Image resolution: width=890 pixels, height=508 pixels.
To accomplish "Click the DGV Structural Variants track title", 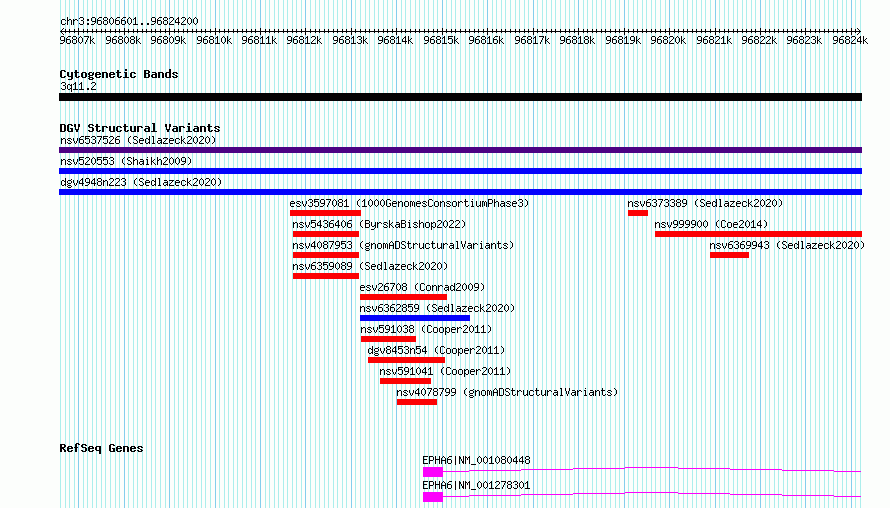I will 140,128.
